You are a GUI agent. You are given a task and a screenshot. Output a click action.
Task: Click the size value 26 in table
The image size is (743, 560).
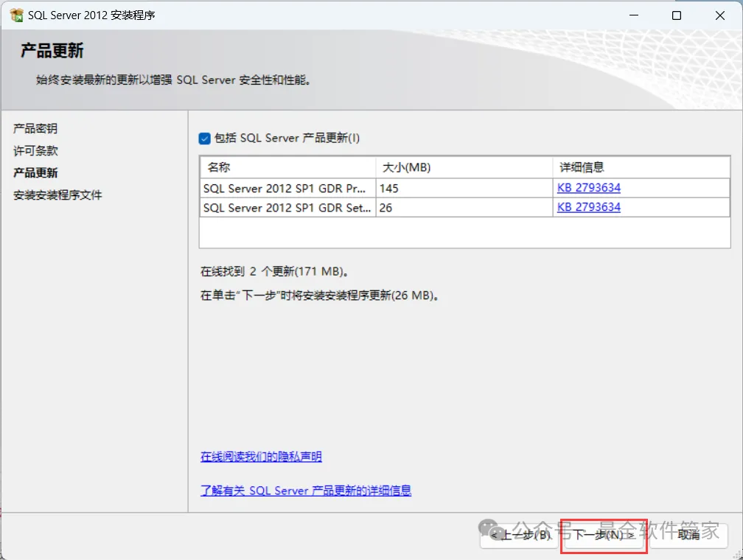386,208
